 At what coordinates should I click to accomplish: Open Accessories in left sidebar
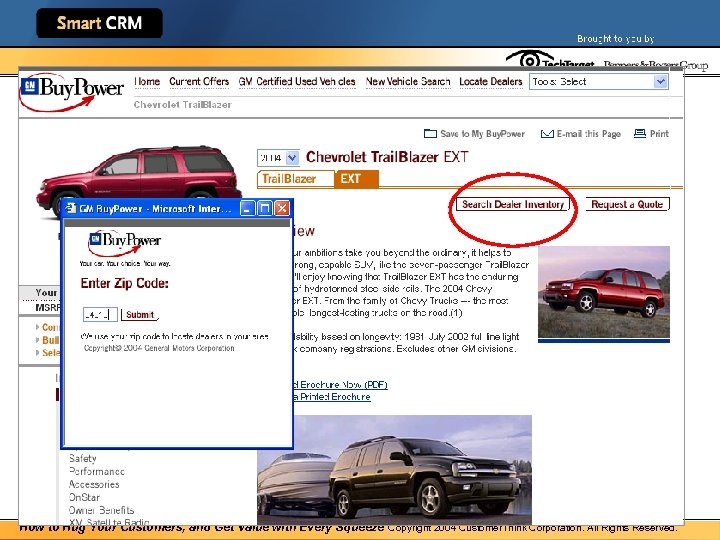pyautogui.click(x=94, y=484)
